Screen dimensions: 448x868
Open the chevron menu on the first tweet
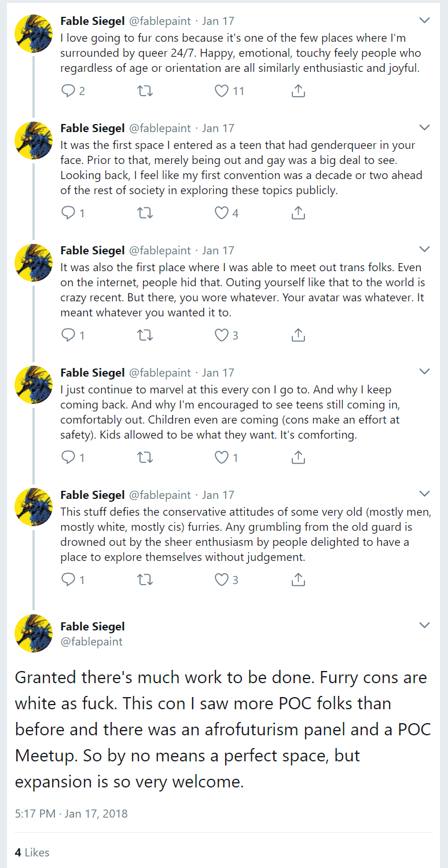coord(424,20)
